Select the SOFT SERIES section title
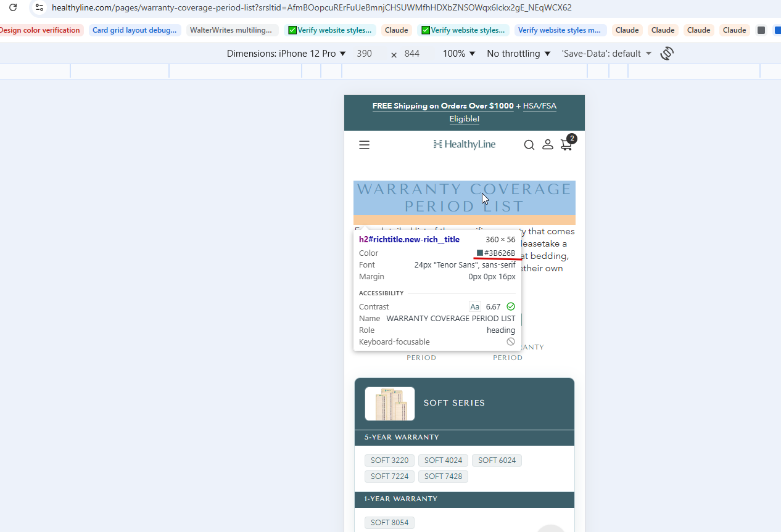781x532 pixels. 454,403
